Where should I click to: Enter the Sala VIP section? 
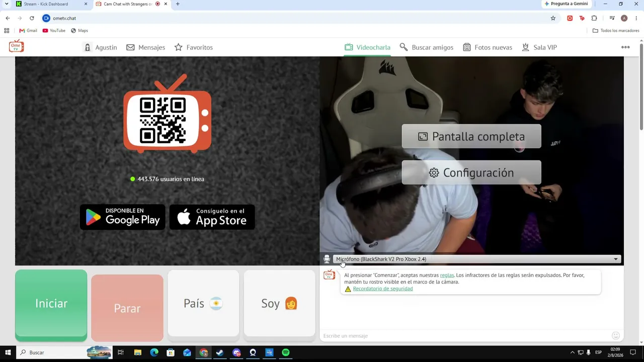(539, 47)
